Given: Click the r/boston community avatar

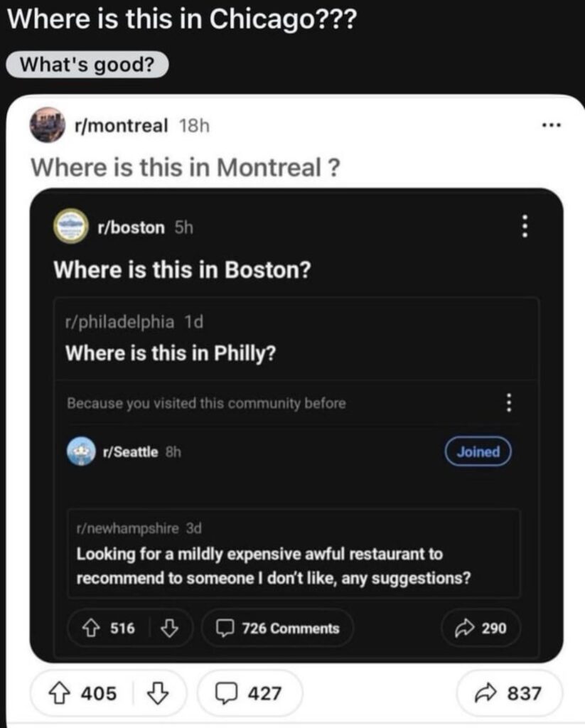Looking at the screenshot, I should (x=70, y=227).
